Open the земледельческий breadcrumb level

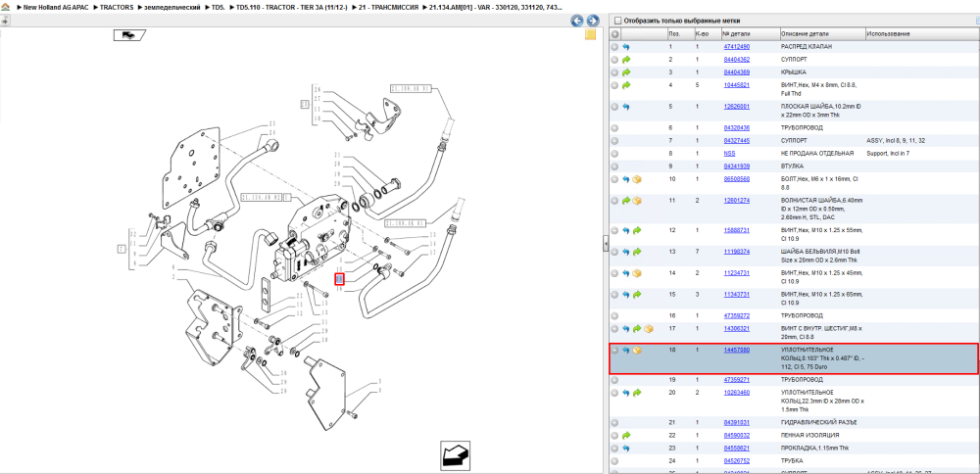point(173,7)
